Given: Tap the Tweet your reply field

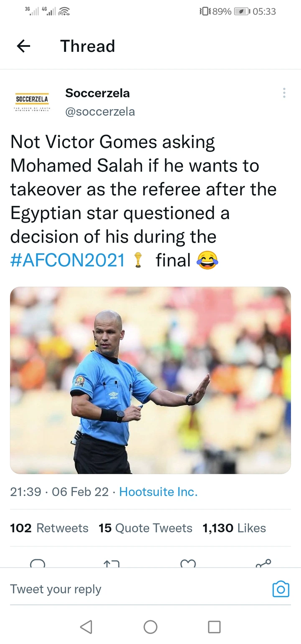Looking at the screenshot, I should click(x=138, y=589).
